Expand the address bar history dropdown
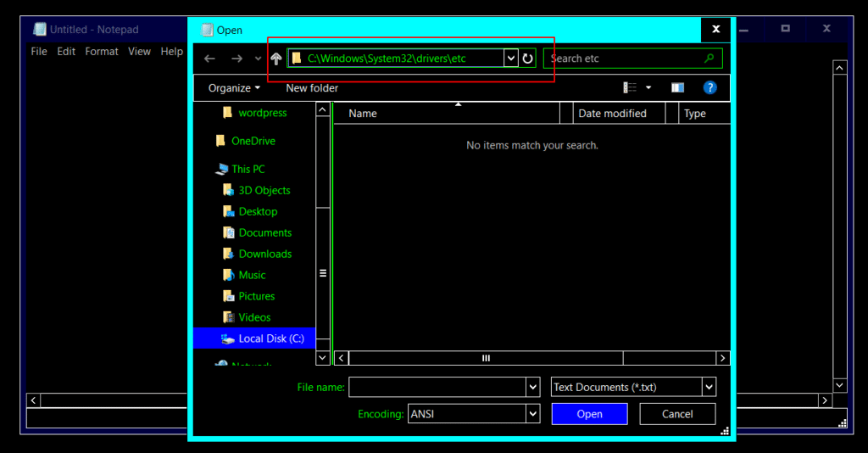The image size is (868, 453). (x=511, y=59)
